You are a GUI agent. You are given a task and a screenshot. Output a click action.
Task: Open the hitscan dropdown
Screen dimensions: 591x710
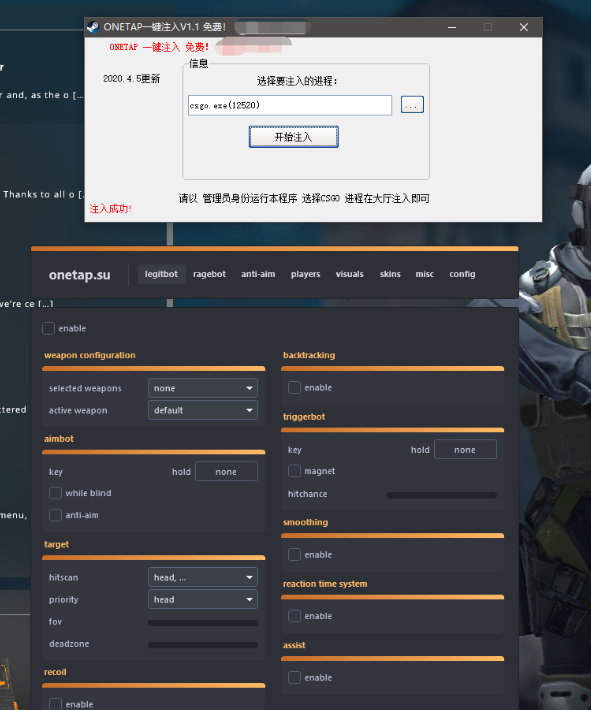(x=203, y=577)
